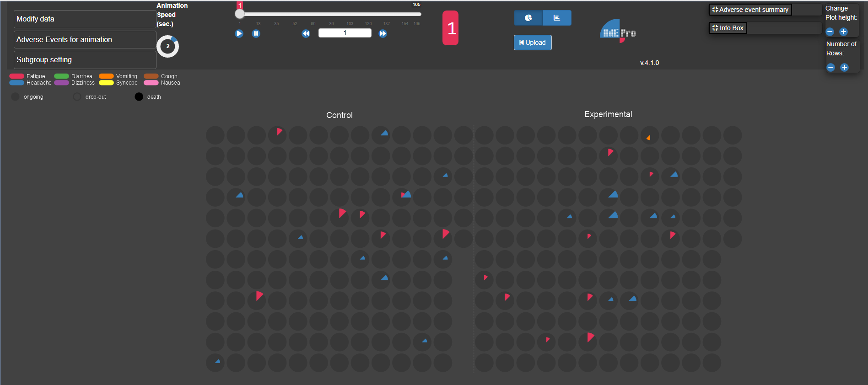Switch to bar chart view
Screen dimensions: 868x385
point(557,18)
